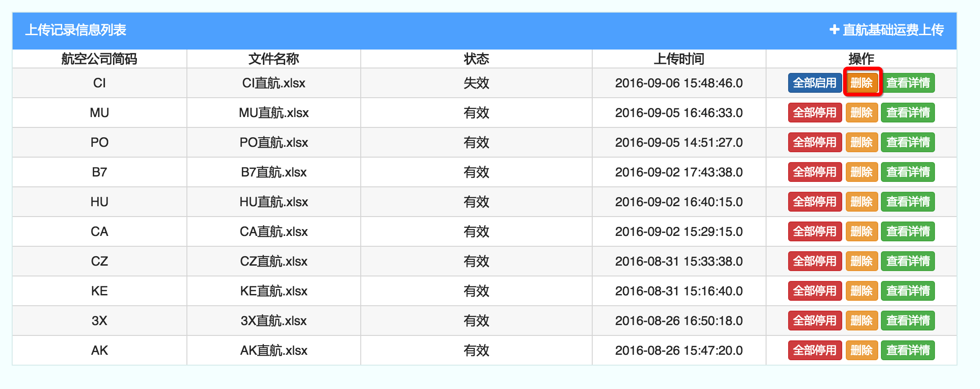Delete the MU直航.xlsx record
The height and width of the screenshot is (389, 980).
[862, 113]
